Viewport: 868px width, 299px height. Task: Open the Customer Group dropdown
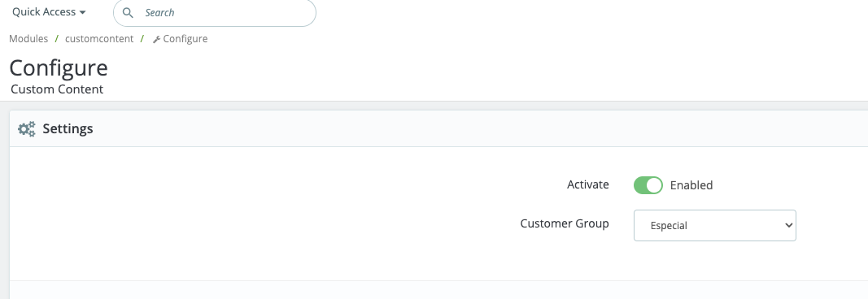point(715,225)
